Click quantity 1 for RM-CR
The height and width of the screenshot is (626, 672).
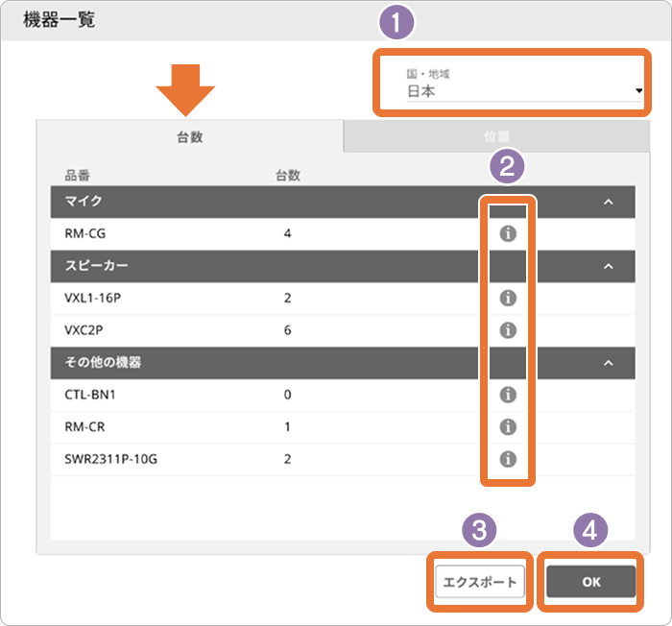(x=288, y=426)
